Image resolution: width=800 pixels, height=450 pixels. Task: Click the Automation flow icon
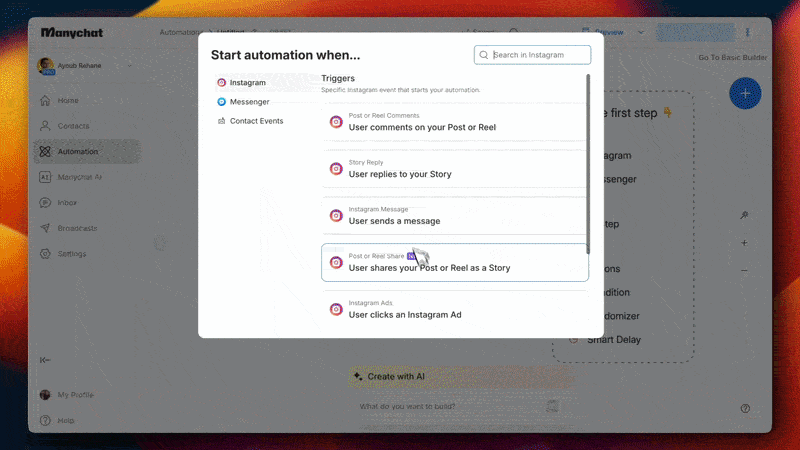(x=45, y=151)
